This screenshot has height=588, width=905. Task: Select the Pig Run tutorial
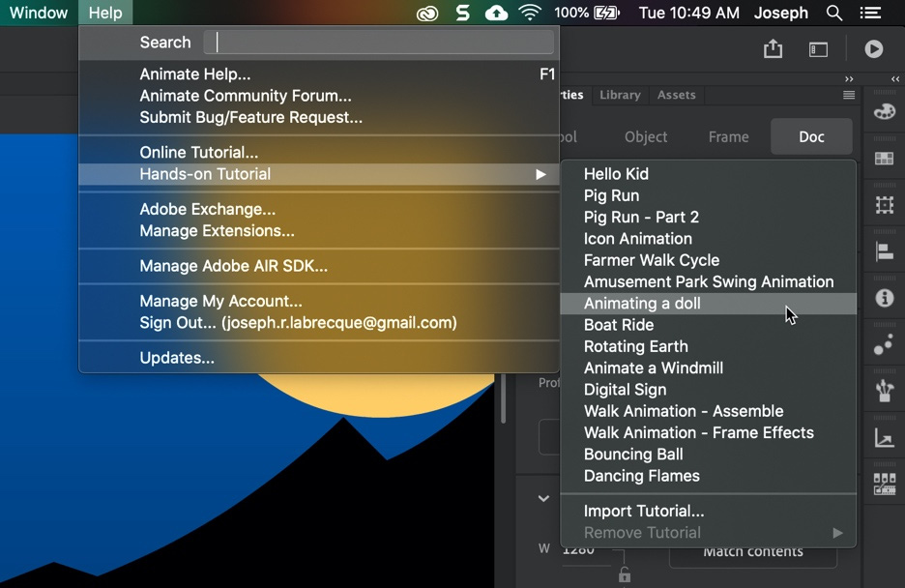point(708,195)
